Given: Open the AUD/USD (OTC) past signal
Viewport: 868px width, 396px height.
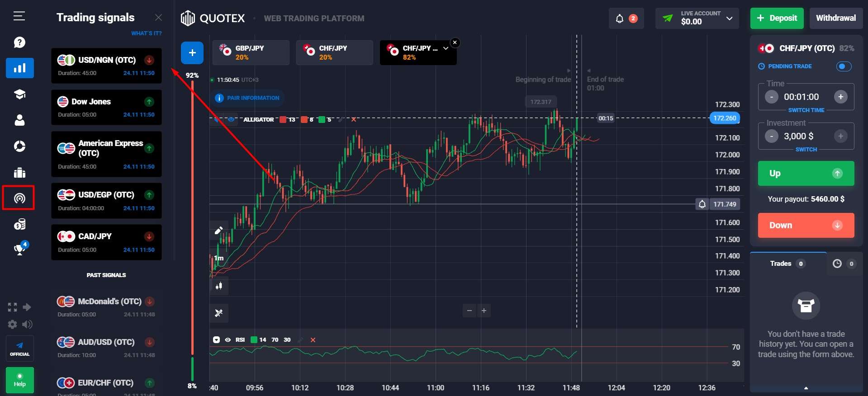Looking at the screenshot, I should click(x=106, y=348).
